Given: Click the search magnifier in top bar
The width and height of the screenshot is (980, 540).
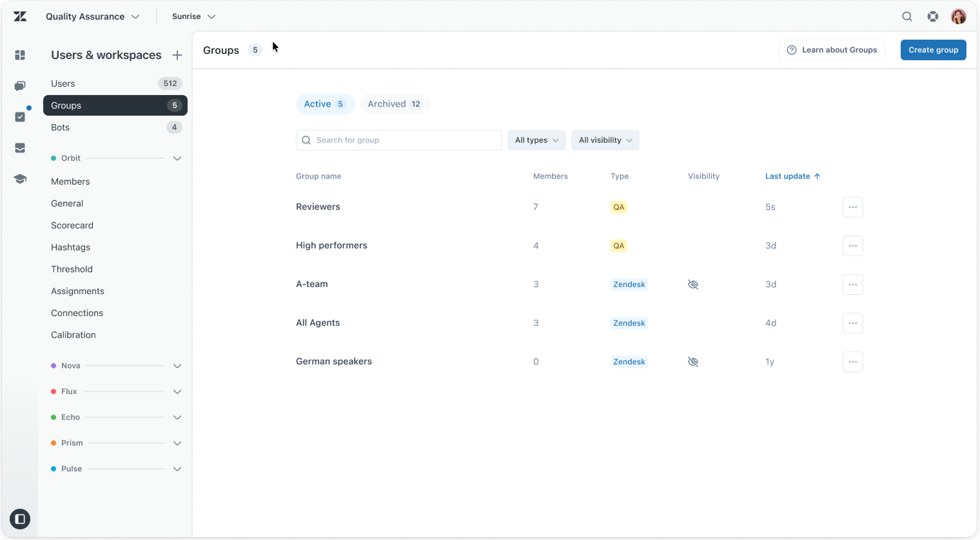Looking at the screenshot, I should 907,16.
